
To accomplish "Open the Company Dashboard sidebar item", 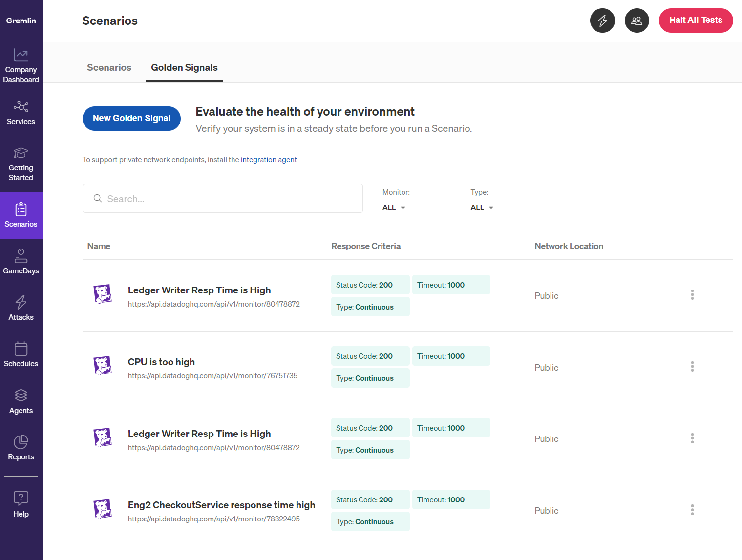I will [21, 66].
